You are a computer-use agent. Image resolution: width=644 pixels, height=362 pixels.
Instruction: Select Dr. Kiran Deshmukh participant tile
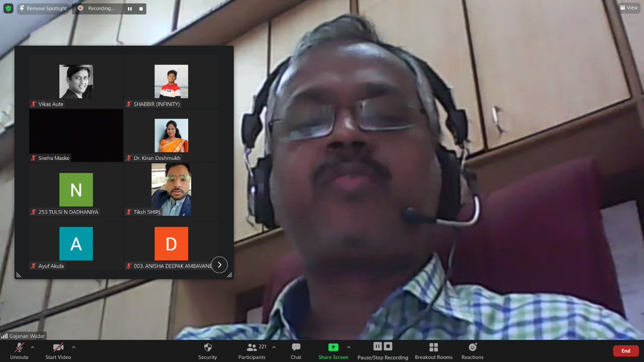pos(171,136)
